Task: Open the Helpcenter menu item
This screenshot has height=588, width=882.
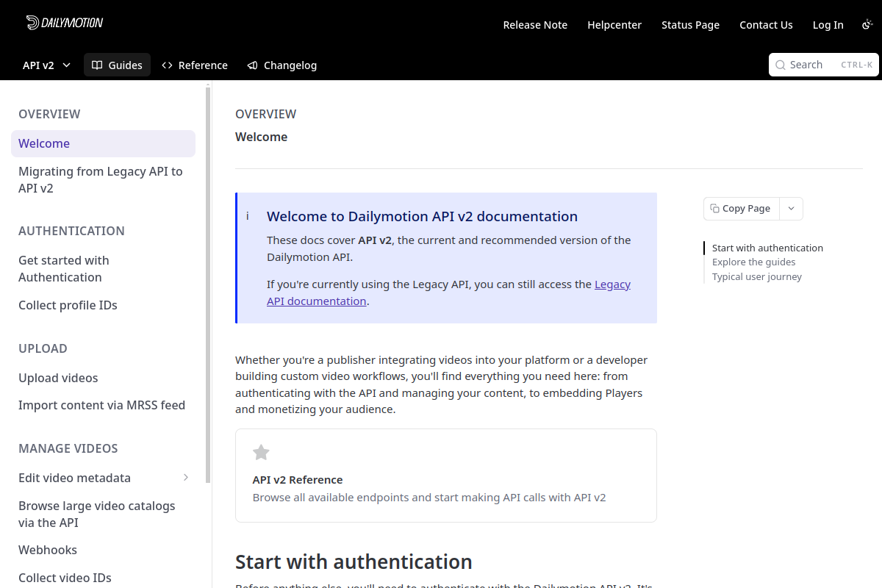Action: 614,25
